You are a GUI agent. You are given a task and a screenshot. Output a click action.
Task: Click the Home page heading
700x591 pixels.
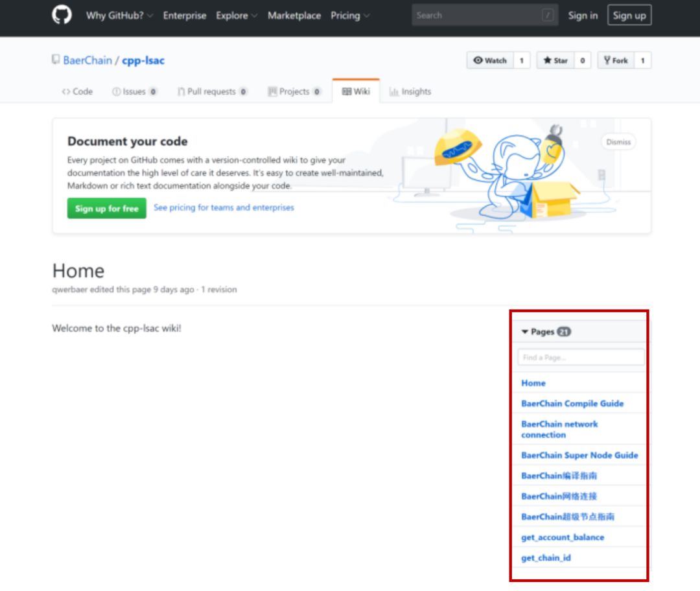[x=78, y=270]
